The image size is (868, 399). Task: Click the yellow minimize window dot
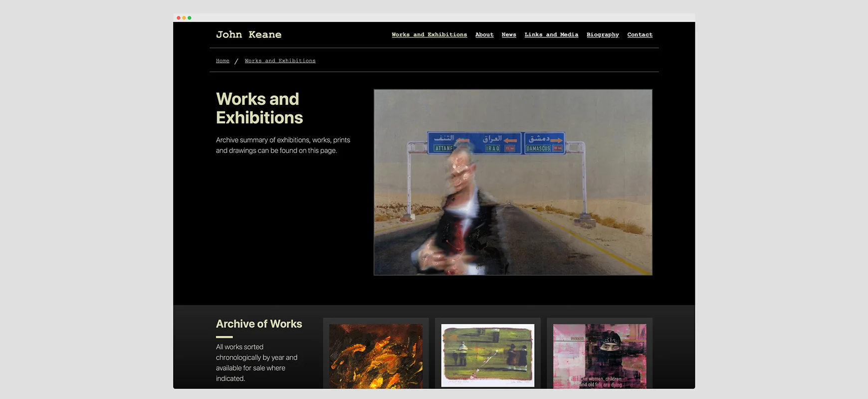184,18
